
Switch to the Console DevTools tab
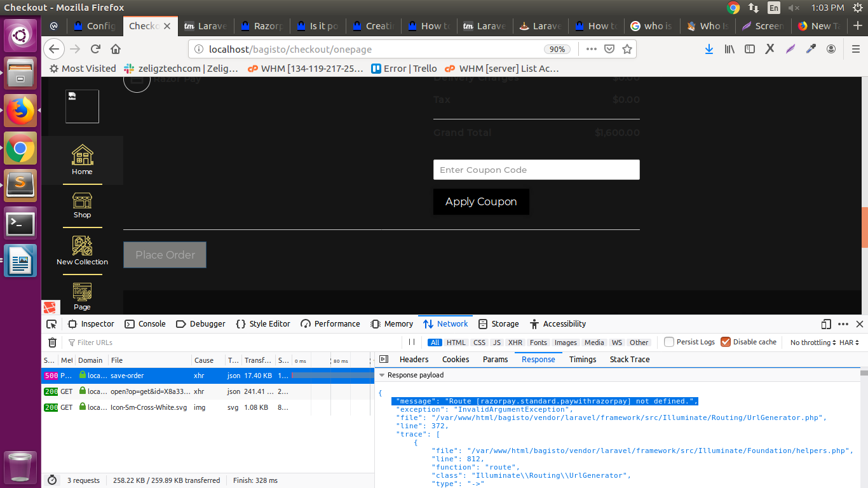[146, 324]
